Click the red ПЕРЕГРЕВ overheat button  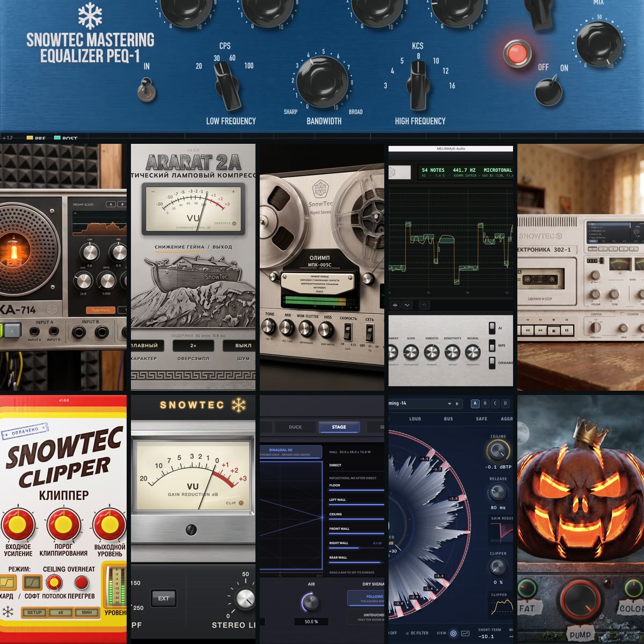82,582
